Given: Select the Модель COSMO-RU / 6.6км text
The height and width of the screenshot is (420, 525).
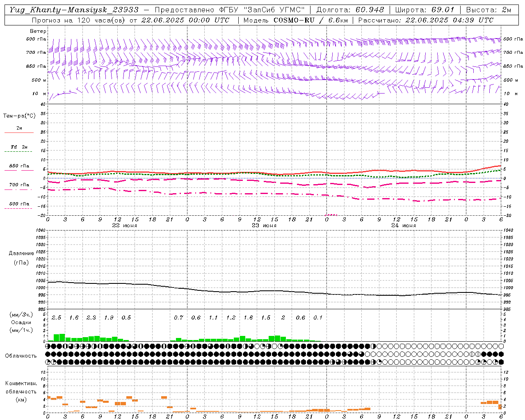Looking at the screenshot, I should pos(295,20).
